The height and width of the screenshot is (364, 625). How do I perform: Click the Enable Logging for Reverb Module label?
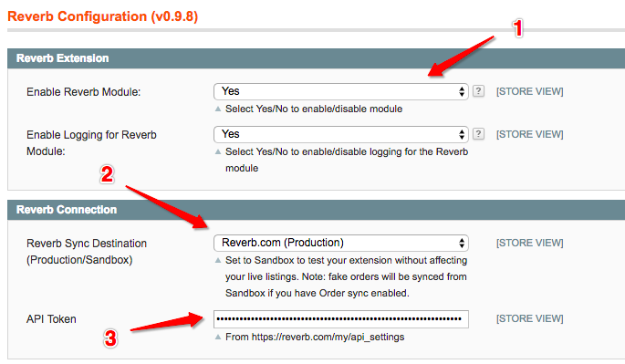(91, 143)
